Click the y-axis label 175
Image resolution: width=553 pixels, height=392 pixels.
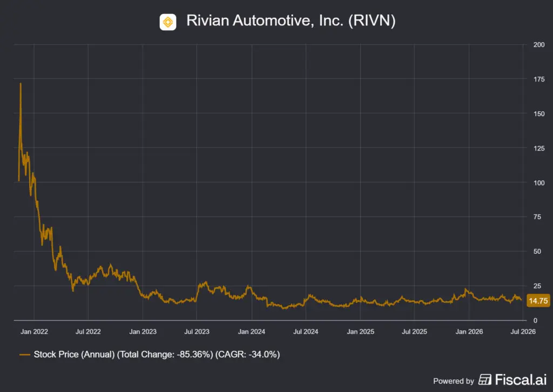click(539, 79)
